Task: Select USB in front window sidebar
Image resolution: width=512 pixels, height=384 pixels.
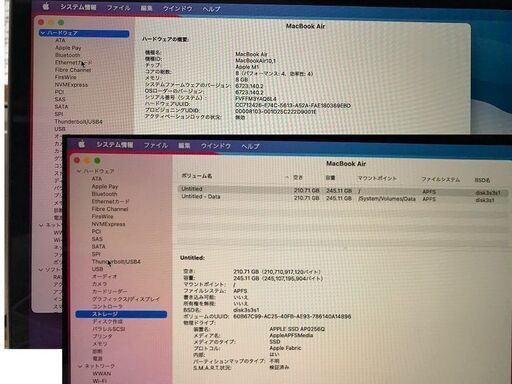Action: coord(97,269)
